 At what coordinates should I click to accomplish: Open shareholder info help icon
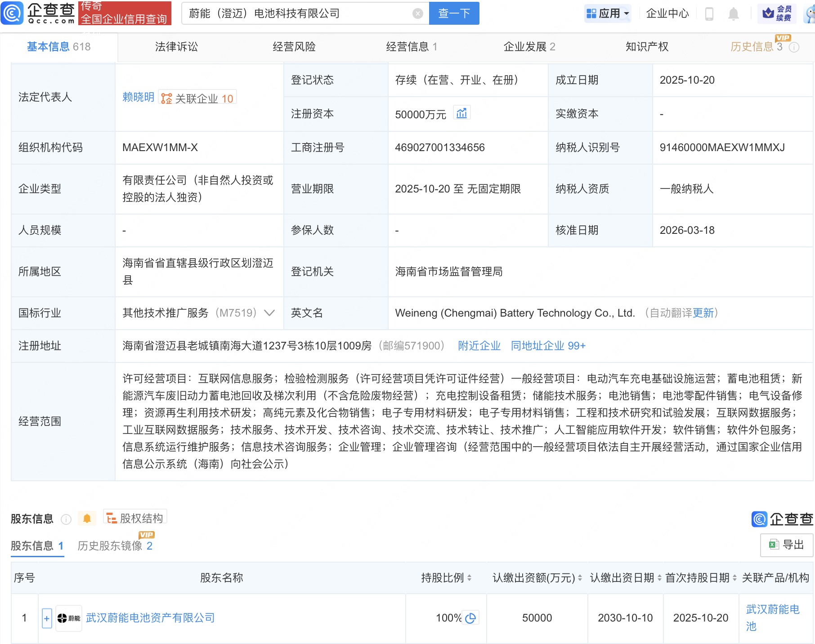(x=66, y=519)
